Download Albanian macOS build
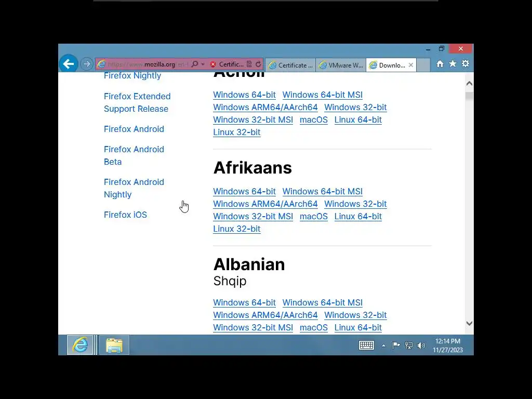The height and width of the screenshot is (399, 532). (313, 328)
